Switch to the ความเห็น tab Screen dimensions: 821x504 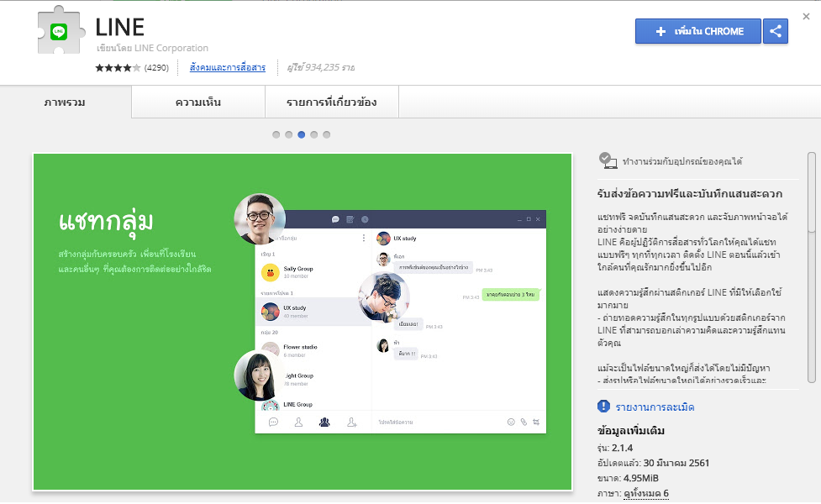click(x=198, y=102)
